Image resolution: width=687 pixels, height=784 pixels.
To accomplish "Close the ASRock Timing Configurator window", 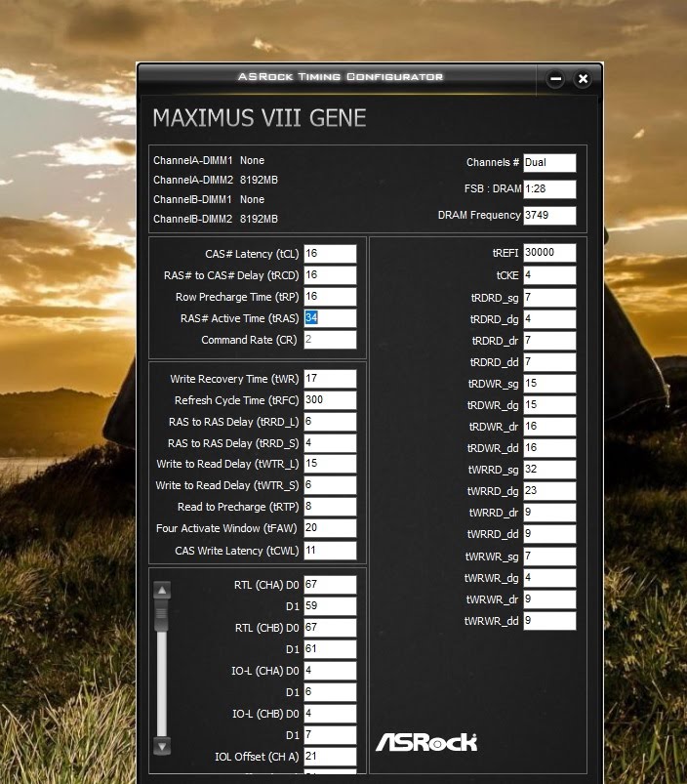I will point(583,78).
